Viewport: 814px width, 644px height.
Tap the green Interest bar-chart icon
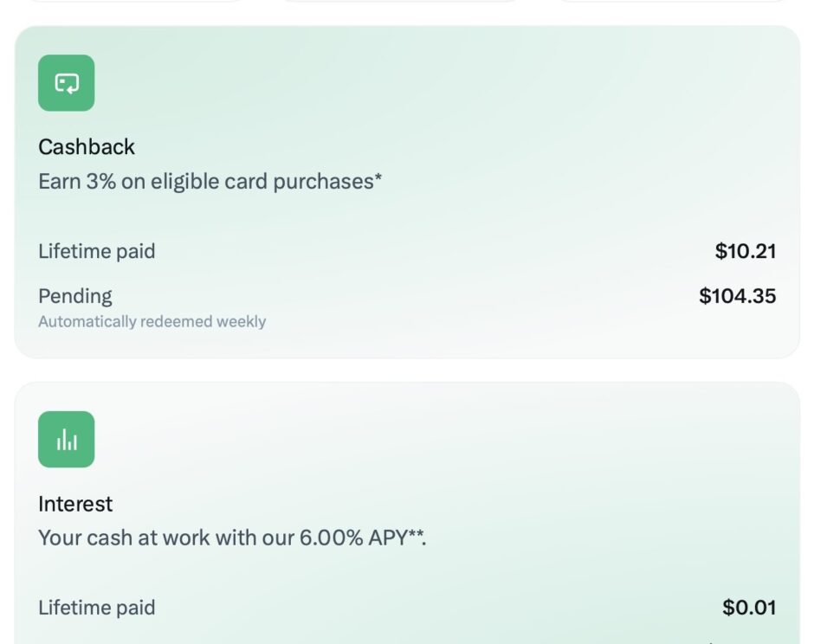click(67, 440)
